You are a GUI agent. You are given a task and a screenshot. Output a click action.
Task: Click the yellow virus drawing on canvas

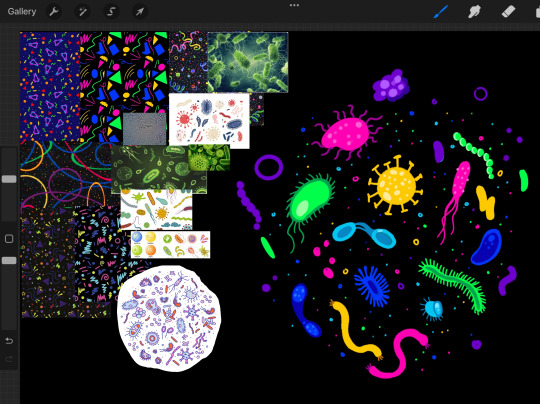[x=395, y=185]
